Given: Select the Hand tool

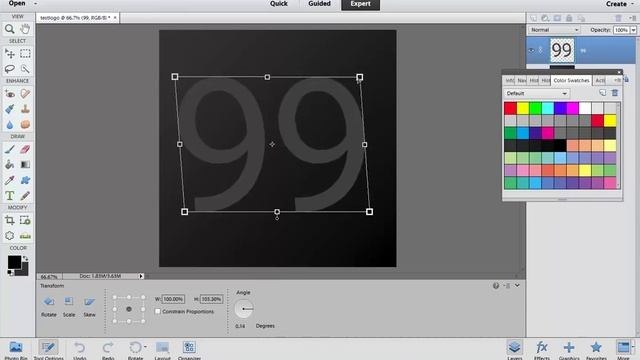Looking at the screenshot, I should (x=25, y=29).
